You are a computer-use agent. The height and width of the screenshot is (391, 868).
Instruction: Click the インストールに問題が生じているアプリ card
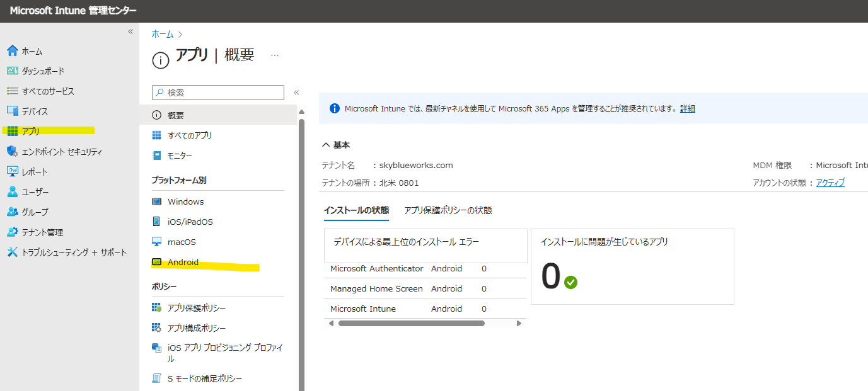pos(632,267)
